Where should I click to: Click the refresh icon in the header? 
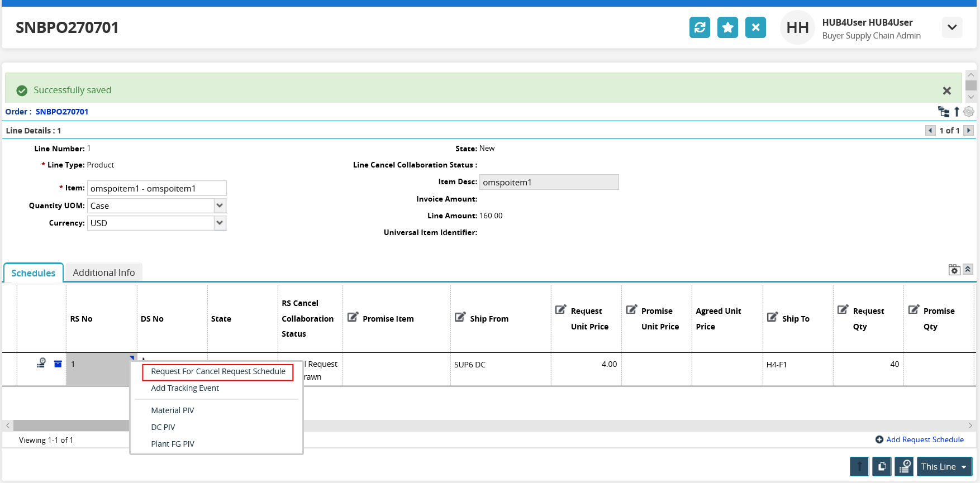[700, 27]
